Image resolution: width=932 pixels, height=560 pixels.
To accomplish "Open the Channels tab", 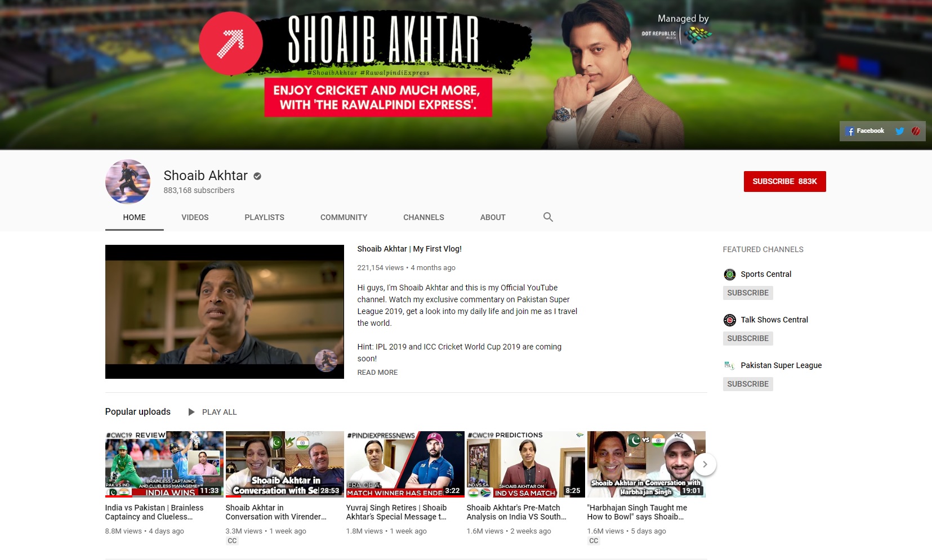I will (x=423, y=218).
